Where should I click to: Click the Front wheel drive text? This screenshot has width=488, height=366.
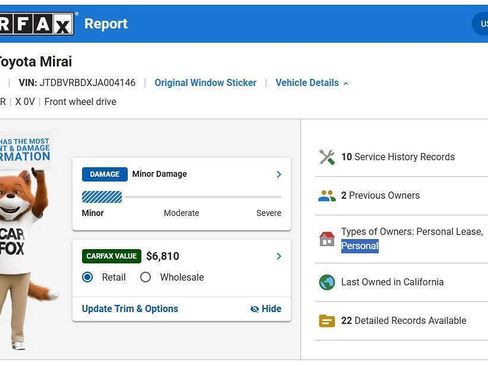80,102
